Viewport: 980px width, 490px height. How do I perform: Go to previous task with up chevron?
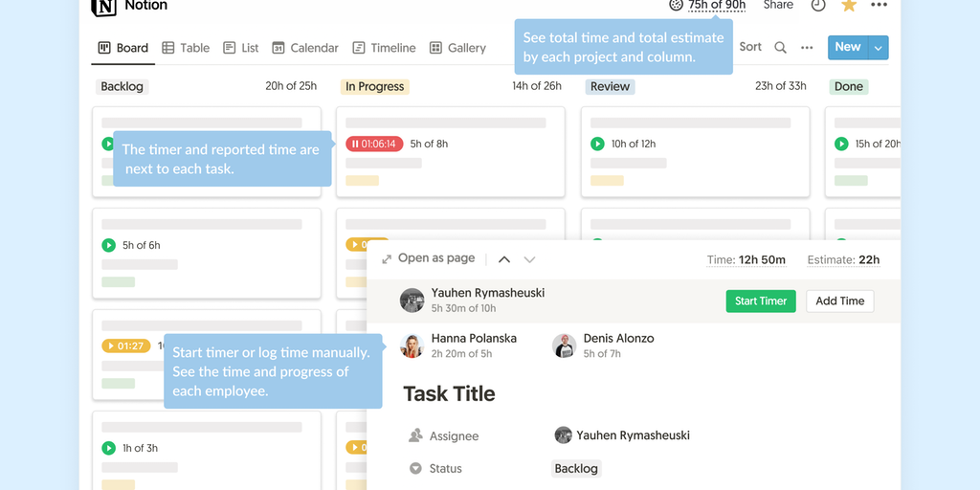(x=504, y=259)
